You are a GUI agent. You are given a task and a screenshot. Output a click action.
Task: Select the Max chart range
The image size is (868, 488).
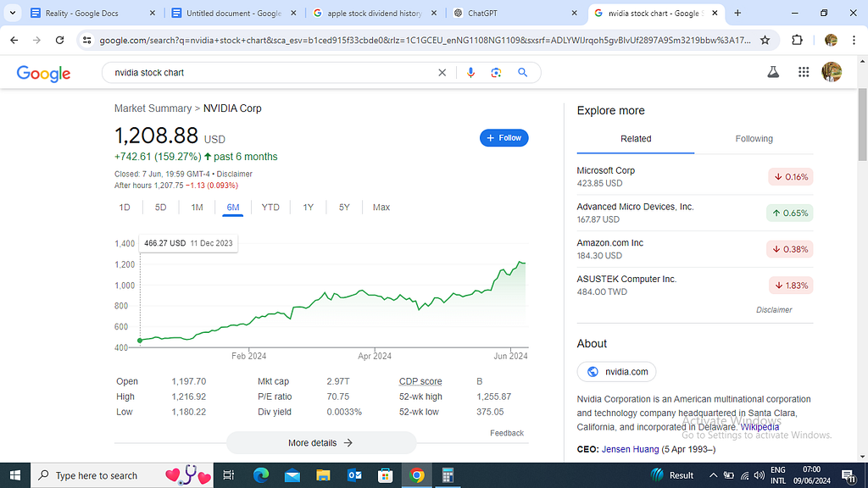(381, 208)
